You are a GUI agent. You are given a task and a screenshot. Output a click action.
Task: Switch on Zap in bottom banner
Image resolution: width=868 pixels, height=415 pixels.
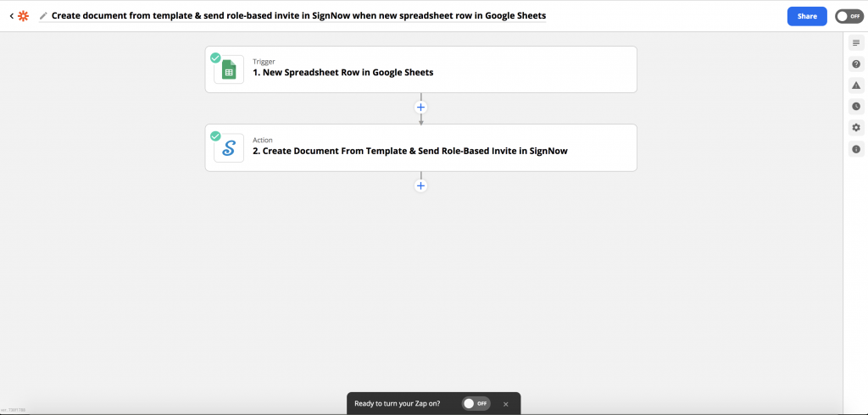pos(476,404)
